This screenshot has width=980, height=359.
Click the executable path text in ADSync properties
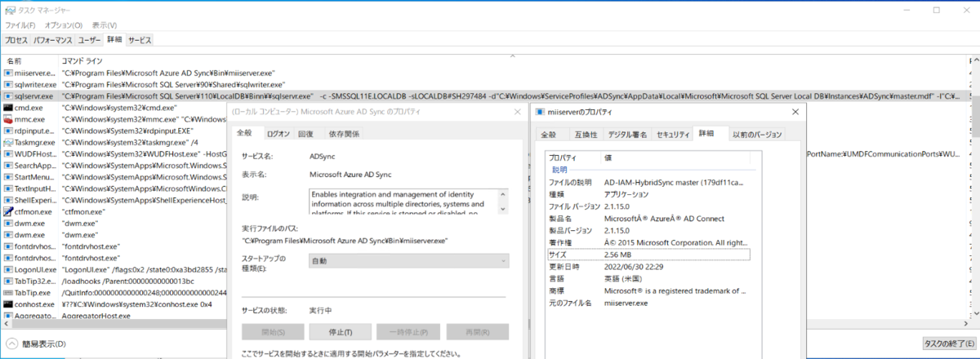click(344, 241)
